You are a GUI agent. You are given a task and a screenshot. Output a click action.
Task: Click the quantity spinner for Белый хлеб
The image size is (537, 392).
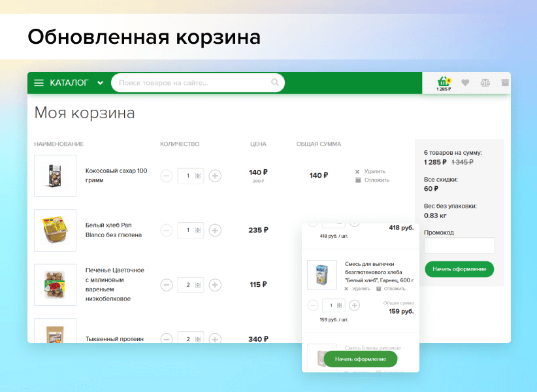coord(198,231)
